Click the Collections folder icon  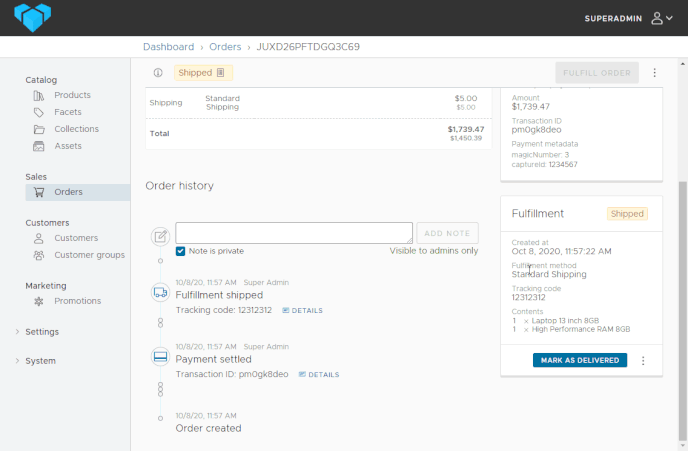(x=39, y=129)
